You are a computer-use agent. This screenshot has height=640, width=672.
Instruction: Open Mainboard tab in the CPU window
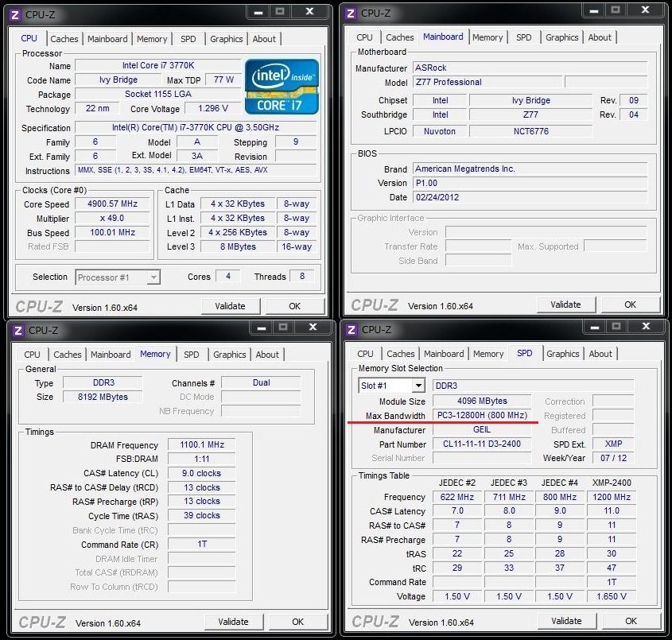tap(107, 39)
